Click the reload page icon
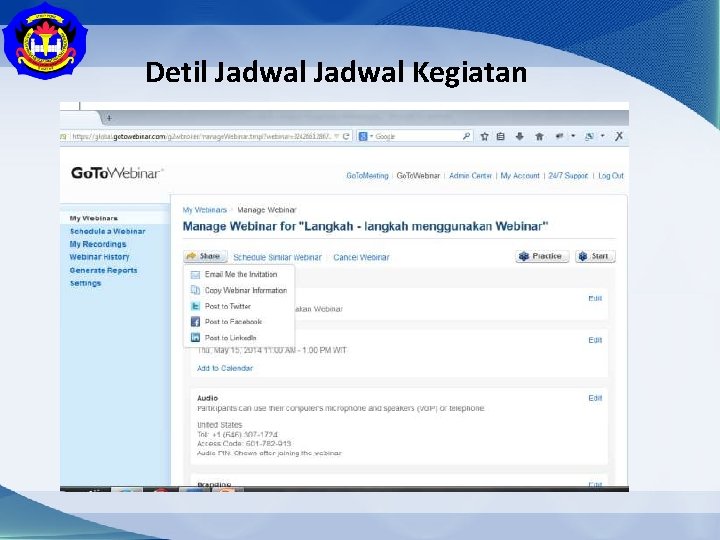Image resolution: width=720 pixels, height=540 pixels. click(346, 136)
